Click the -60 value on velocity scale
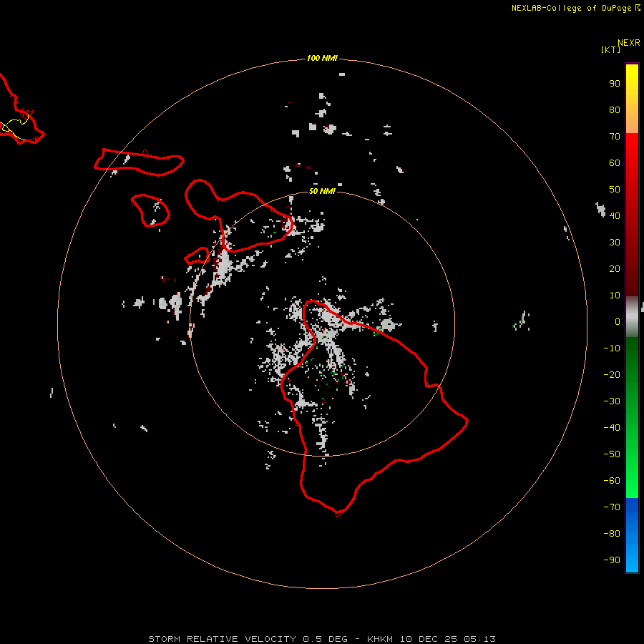The height and width of the screenshot is (644, 644). 612,481
